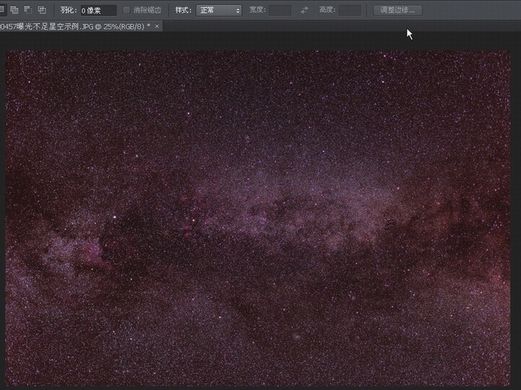Close the 曝光不足星空示例.JPG document tab
This screenshot has height=390, width=521.
point(157,26)
